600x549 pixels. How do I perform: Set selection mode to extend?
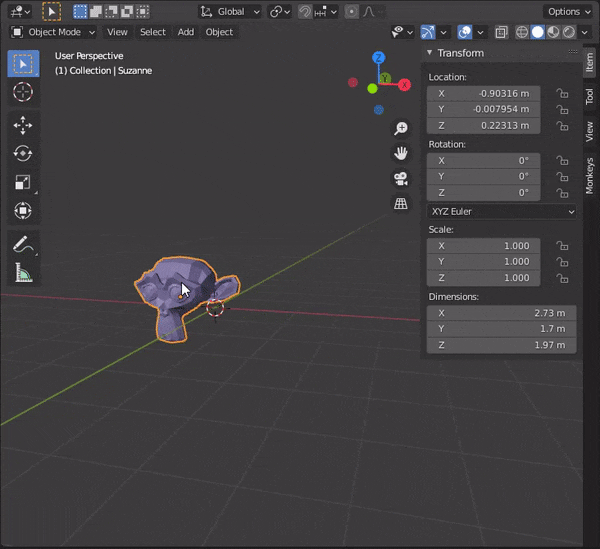(x=96, y=12)
